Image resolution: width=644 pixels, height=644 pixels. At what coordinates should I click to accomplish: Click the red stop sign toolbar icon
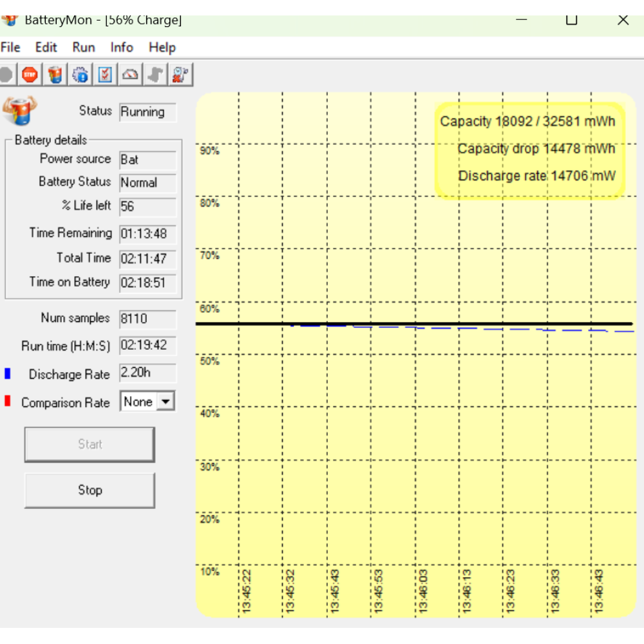30,75
